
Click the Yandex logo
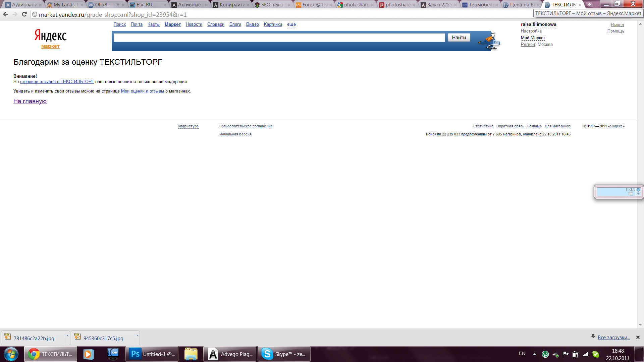(x=50, y=36)
